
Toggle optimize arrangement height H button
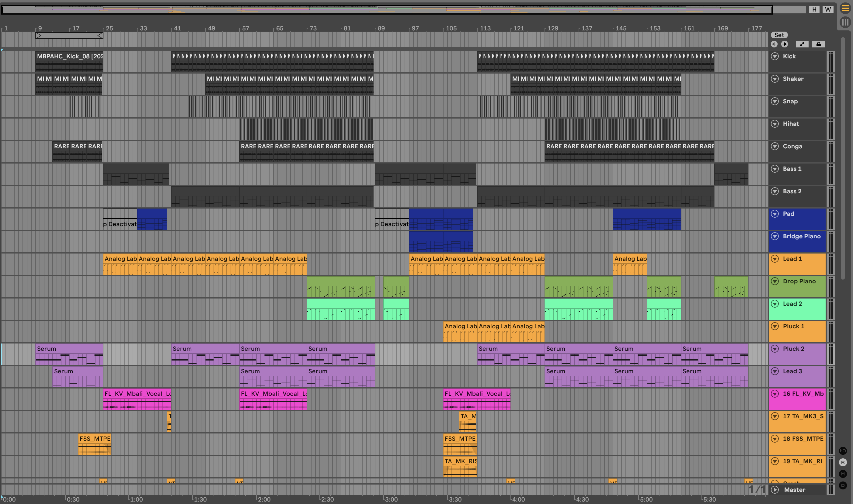(814, 9)
